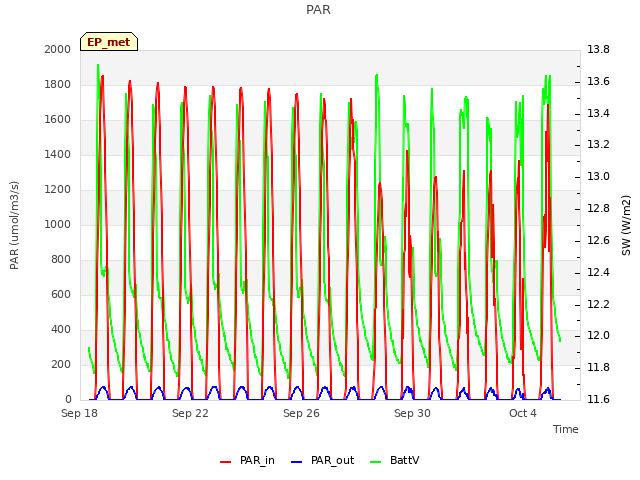Toggle the BattV legend entry
640x480 pixels.
pyautogui.click(x=394, y=460)
